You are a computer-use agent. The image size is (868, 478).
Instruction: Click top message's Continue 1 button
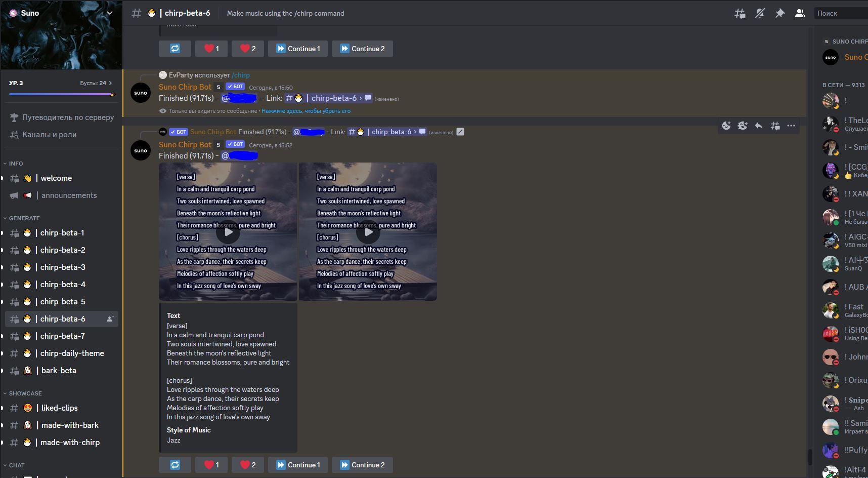tap(298, 49)
